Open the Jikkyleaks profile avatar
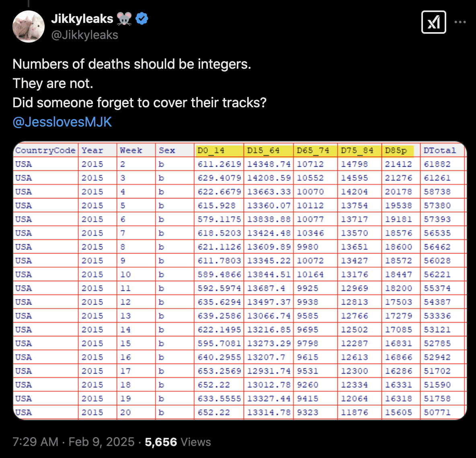 click(x=29, y=27)
